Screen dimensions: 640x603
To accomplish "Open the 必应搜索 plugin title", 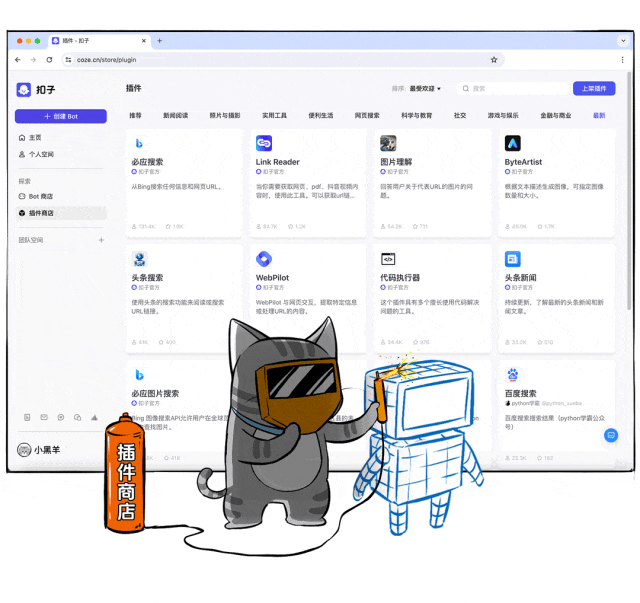I will pos(147,162).
